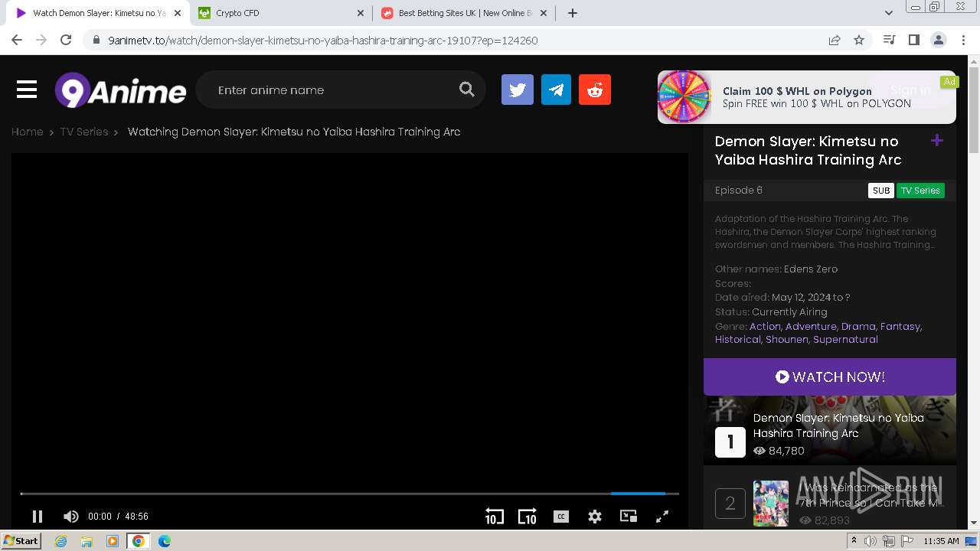Open the Claim 100 $ WHL ad
This screenshot has width=980, height=551.
click(807, 97)
